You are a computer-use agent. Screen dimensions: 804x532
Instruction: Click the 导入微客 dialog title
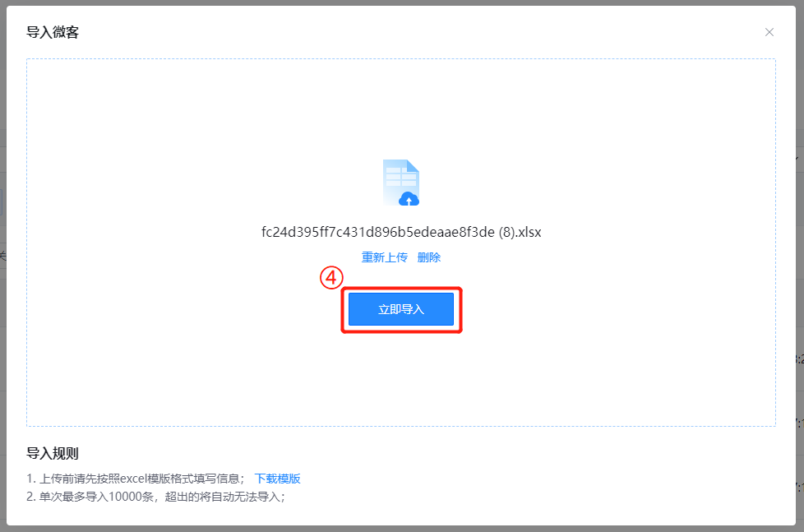(x=53, y=32)
